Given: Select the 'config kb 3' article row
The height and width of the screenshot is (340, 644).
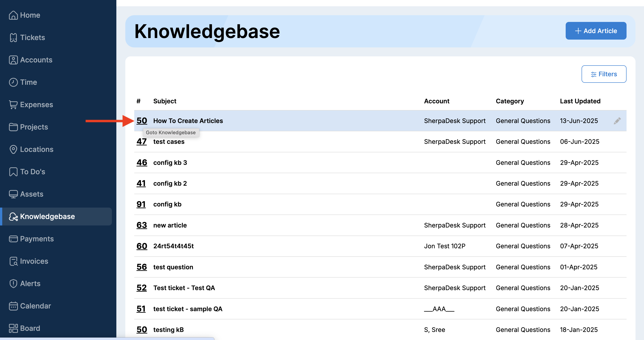Looking at the screenshot, I should coord(170,163).
